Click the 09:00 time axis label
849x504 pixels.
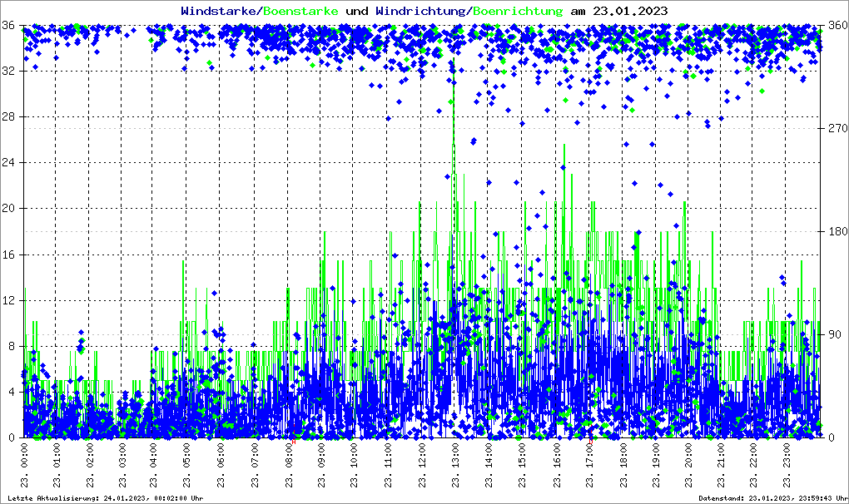click(x=321, y=465)
